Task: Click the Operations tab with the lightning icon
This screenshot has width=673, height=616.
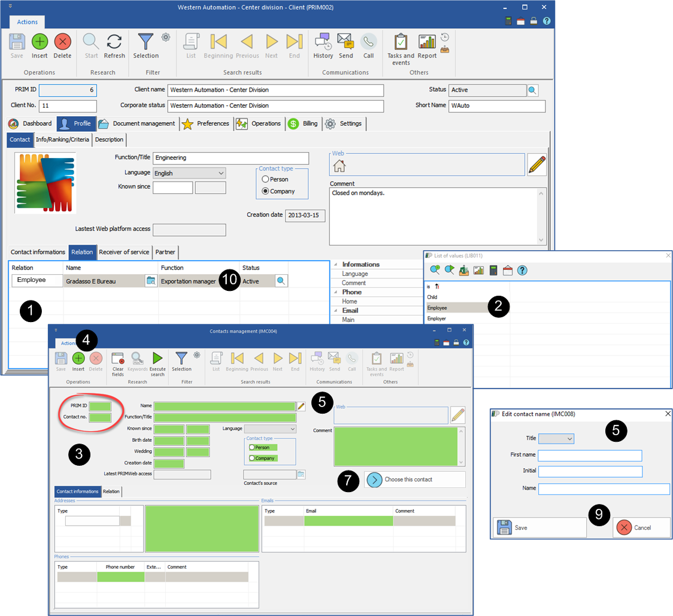Action: click(x=259, y=124)
